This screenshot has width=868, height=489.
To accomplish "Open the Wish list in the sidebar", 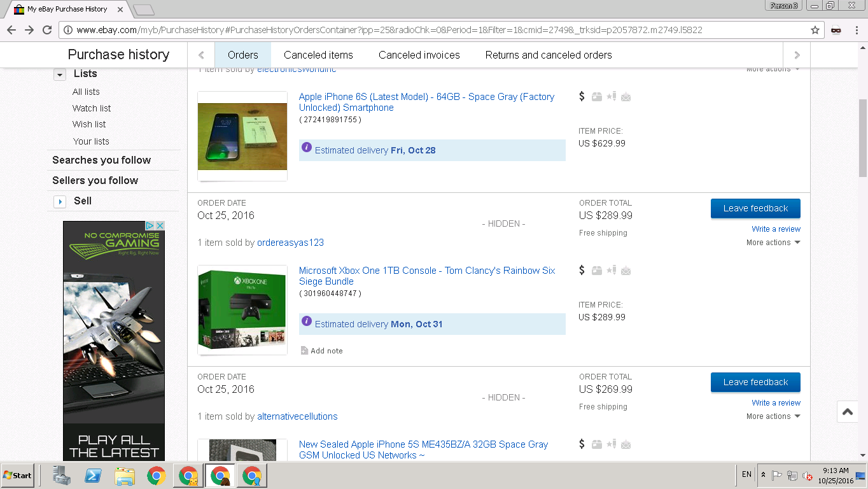I will [x=89, y=124].
